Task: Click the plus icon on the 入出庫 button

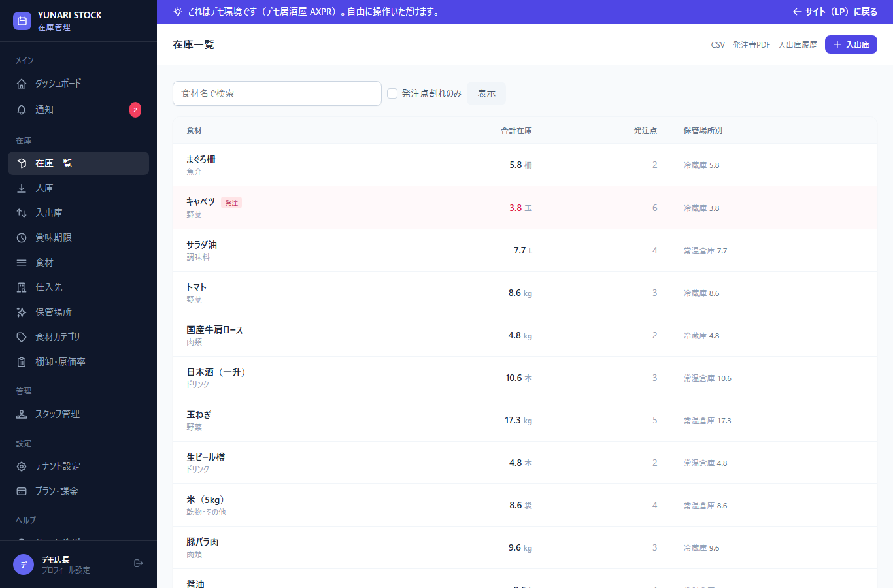Action: click(837, 44)
